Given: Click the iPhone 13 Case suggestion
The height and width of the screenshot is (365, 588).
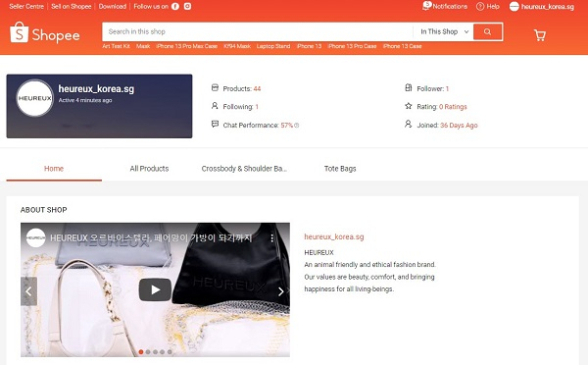Looking at the screenshot, I should [403, 46].
